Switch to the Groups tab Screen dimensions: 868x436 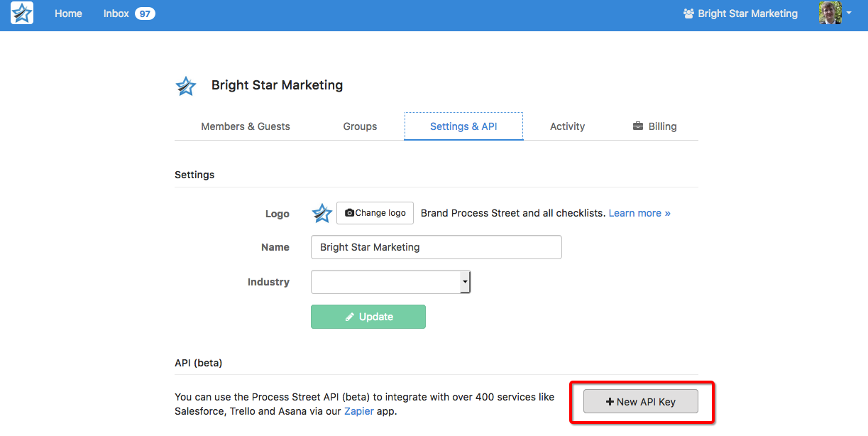360,126
